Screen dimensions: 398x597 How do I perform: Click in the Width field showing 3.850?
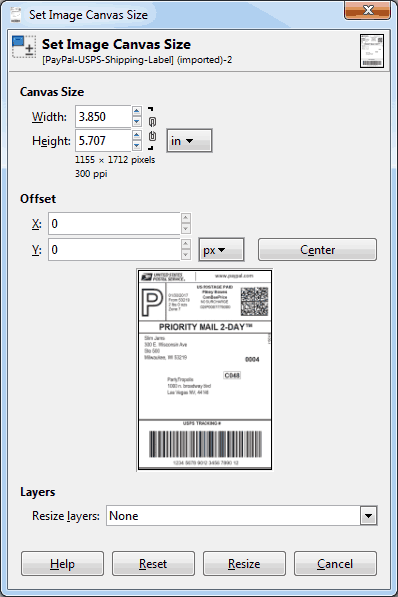[x=104, y=117]
